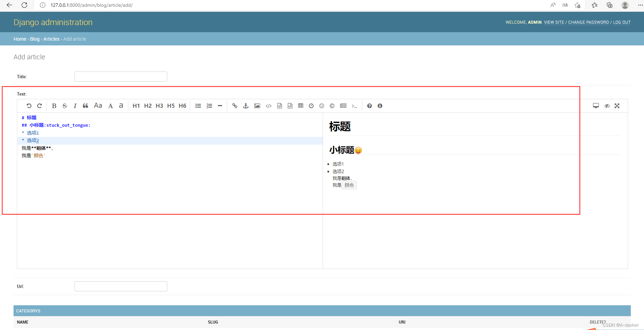Screen dimensions: 644x330
Task: Open the editor help dialog
Action: 369,106
